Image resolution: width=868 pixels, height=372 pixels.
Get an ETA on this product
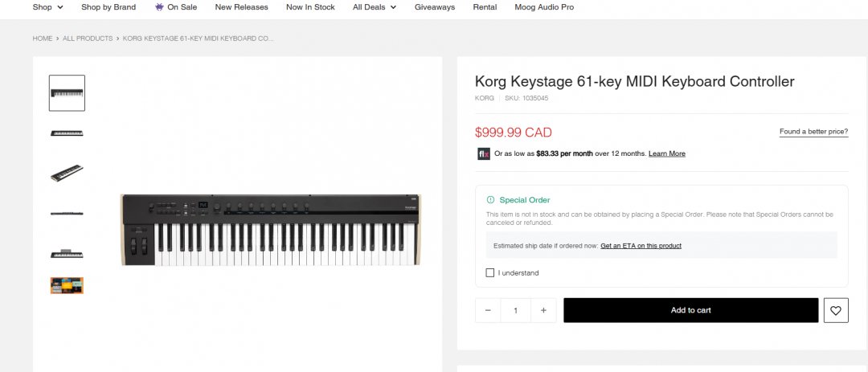[641, 246]
